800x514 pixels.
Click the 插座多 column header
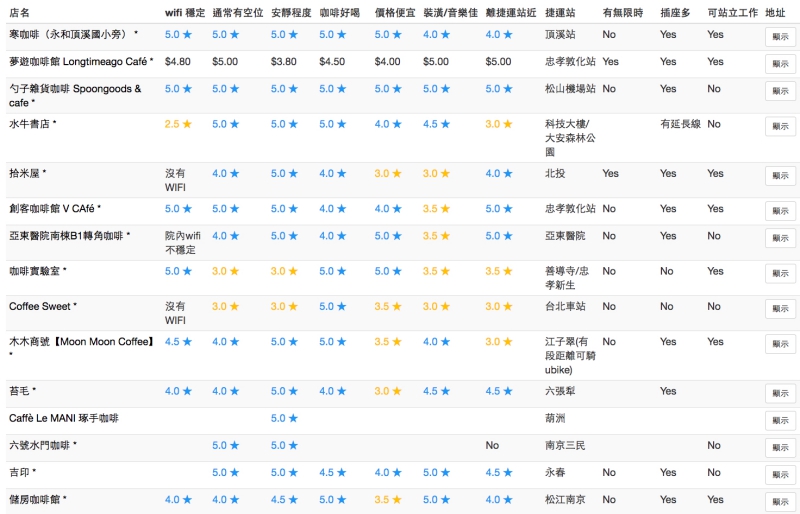676,13
